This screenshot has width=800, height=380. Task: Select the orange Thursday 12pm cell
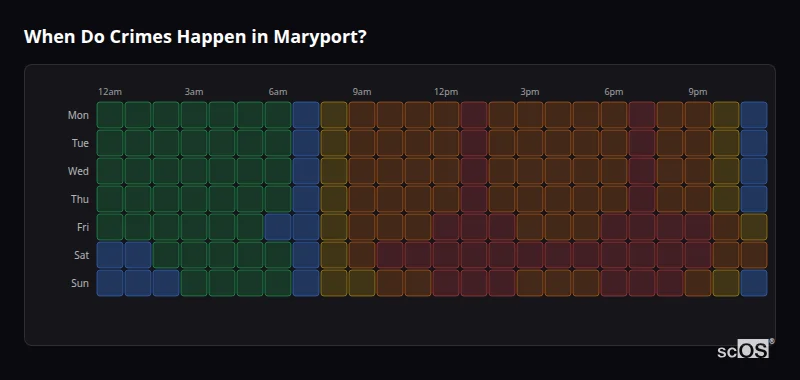pyautogui.click(x=445, y=199)
